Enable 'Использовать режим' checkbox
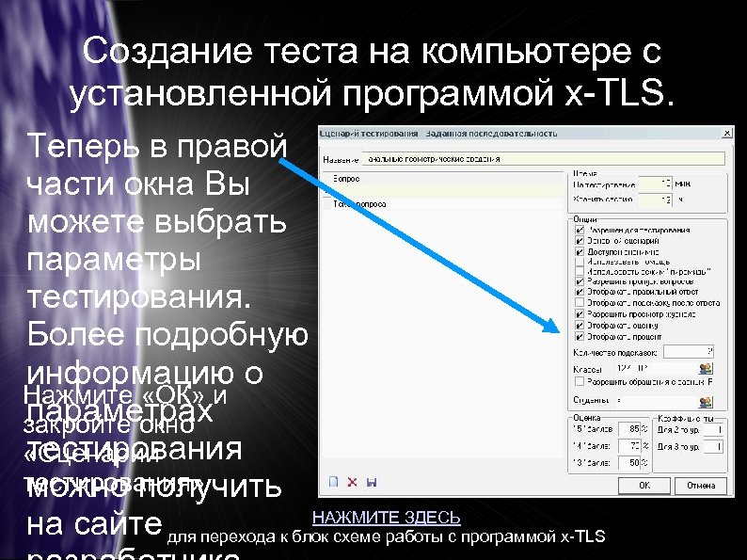 point(580,272)
